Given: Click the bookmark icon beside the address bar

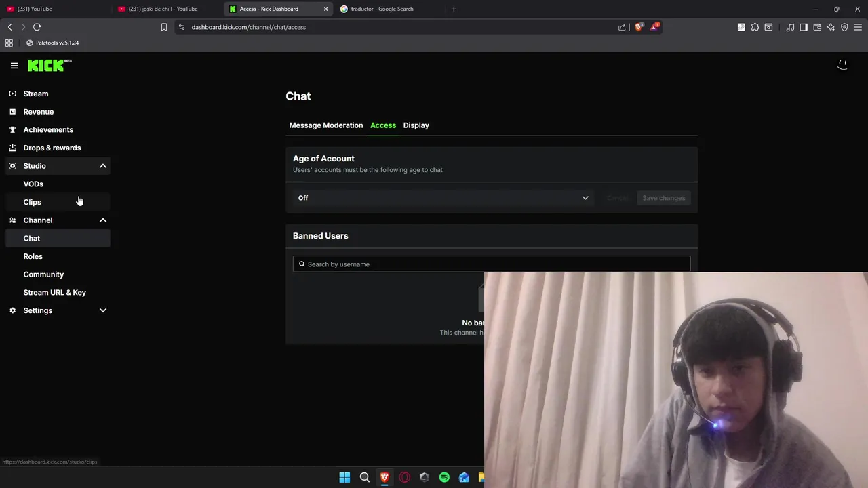Looking at the screenshot, I should 163,27.
